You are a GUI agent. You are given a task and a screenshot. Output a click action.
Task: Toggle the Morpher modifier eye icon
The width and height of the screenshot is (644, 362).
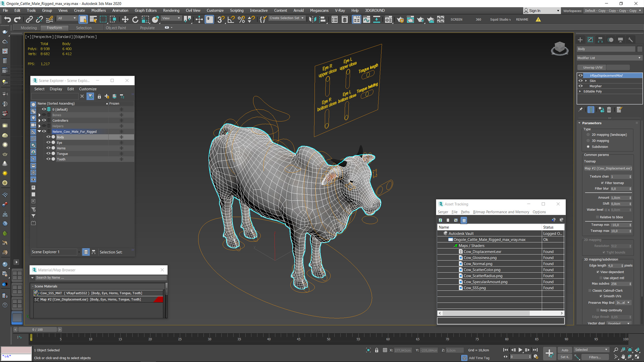[x=581, y=86]
